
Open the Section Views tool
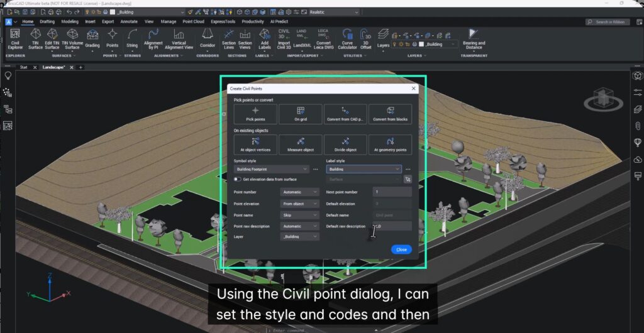point(245,40)
